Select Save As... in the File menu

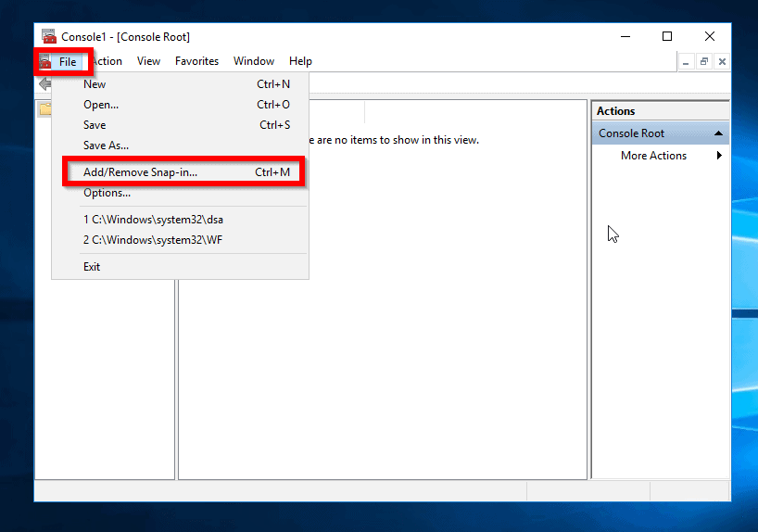(x=180, y=146)
